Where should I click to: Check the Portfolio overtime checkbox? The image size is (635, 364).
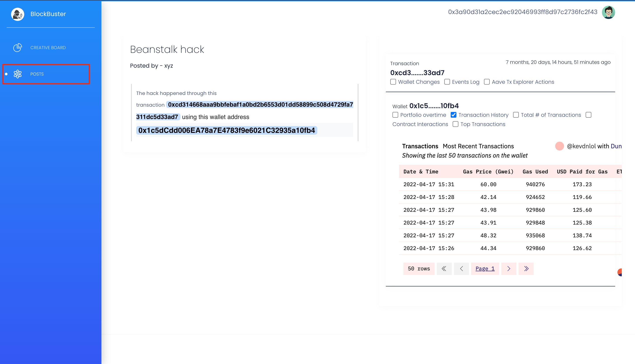(395, 115)
